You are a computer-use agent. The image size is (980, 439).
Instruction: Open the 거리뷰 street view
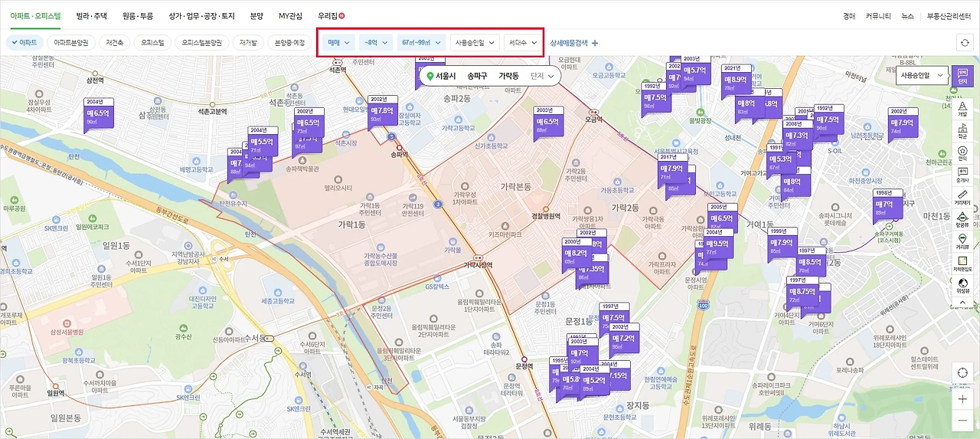(x=962, y=241)
